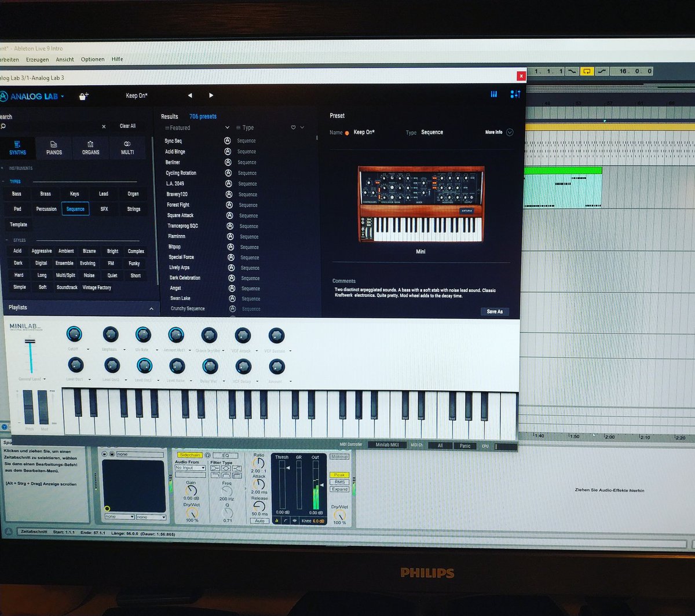Image resolution: width=695 pixels, height=616 pixels.
Task: Click the Minilab MKII MIDI controller button
Action: 387,445
